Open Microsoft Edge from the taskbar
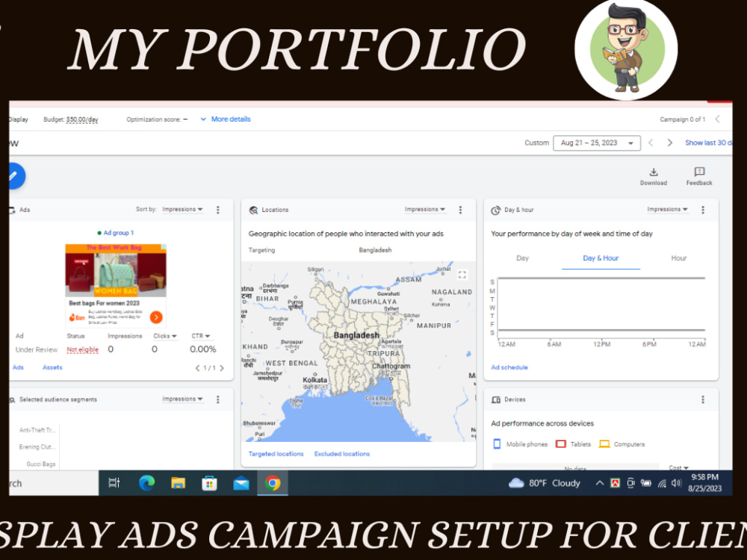The image size is (747, 560). click(146, 483)
